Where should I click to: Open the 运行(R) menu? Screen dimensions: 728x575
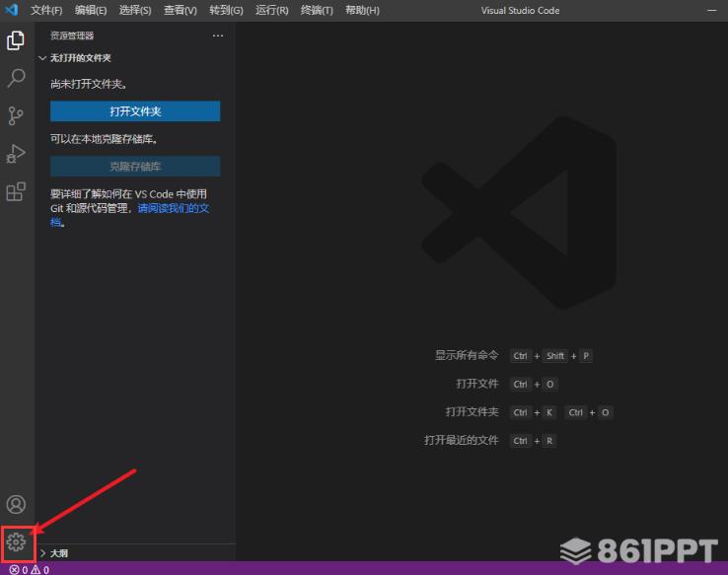pyautogui.click(x=271, y=10)
